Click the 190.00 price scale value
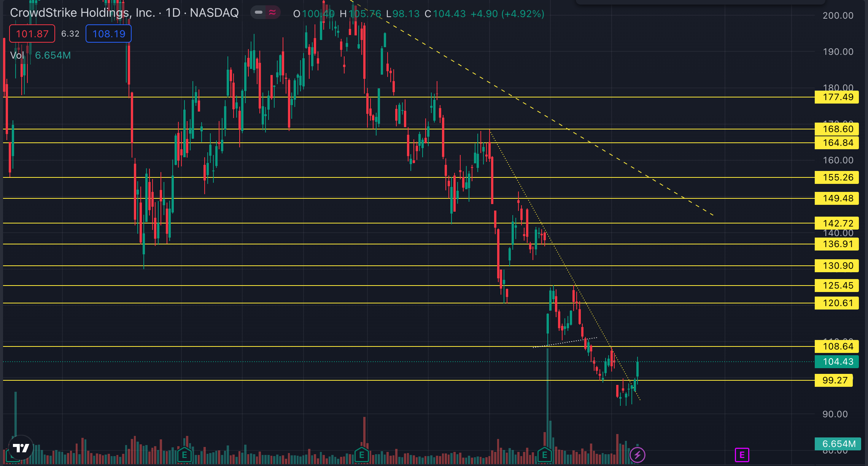868x466 pixels. 838,52
